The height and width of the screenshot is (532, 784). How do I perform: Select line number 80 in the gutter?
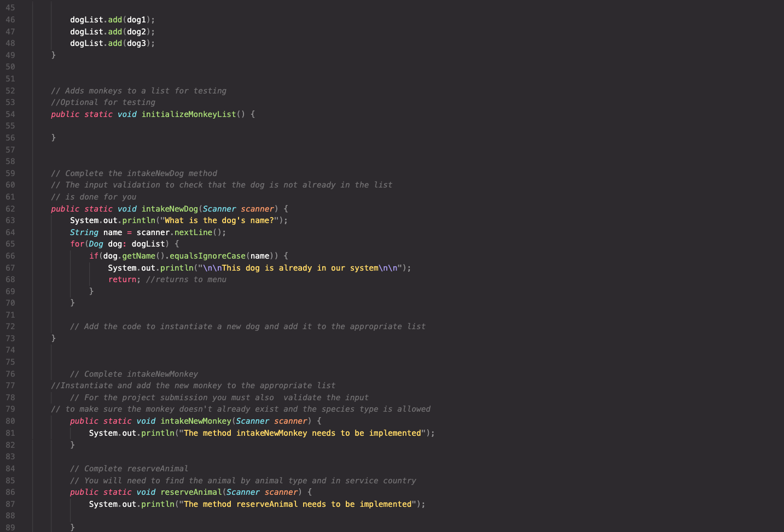[10, 420]
